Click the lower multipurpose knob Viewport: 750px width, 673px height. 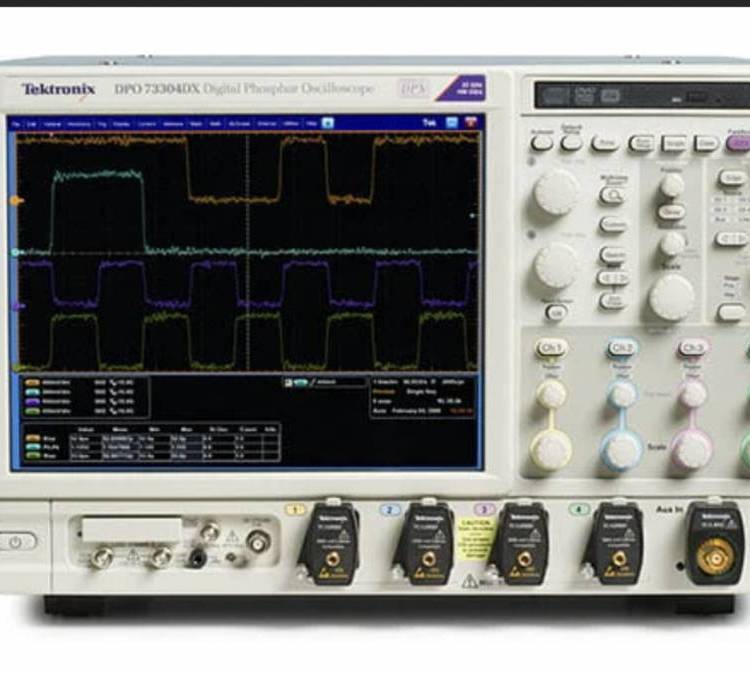tap(555, 266)
